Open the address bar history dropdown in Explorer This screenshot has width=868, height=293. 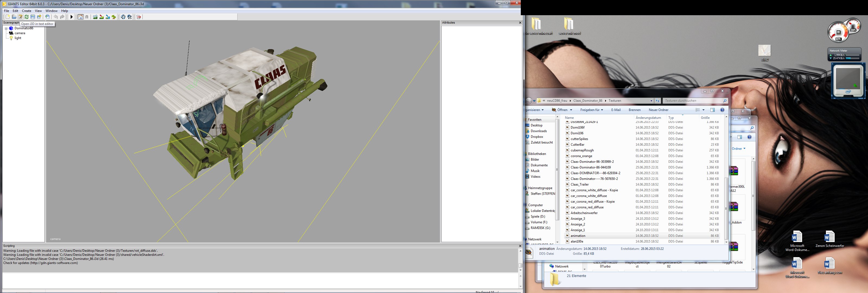click(x=651, y=100)
